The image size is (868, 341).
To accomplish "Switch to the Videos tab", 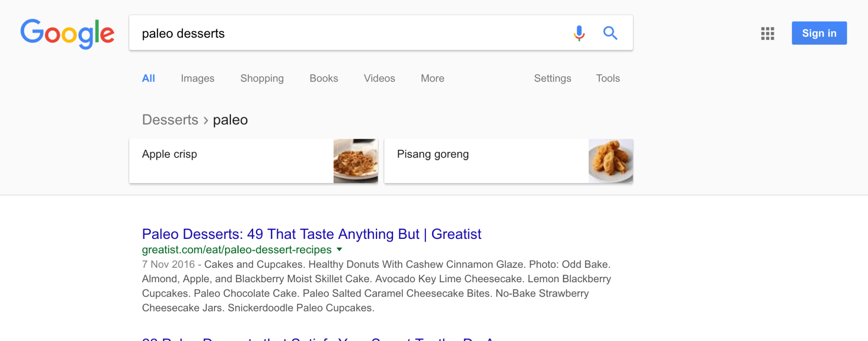I will click(379, 78).
